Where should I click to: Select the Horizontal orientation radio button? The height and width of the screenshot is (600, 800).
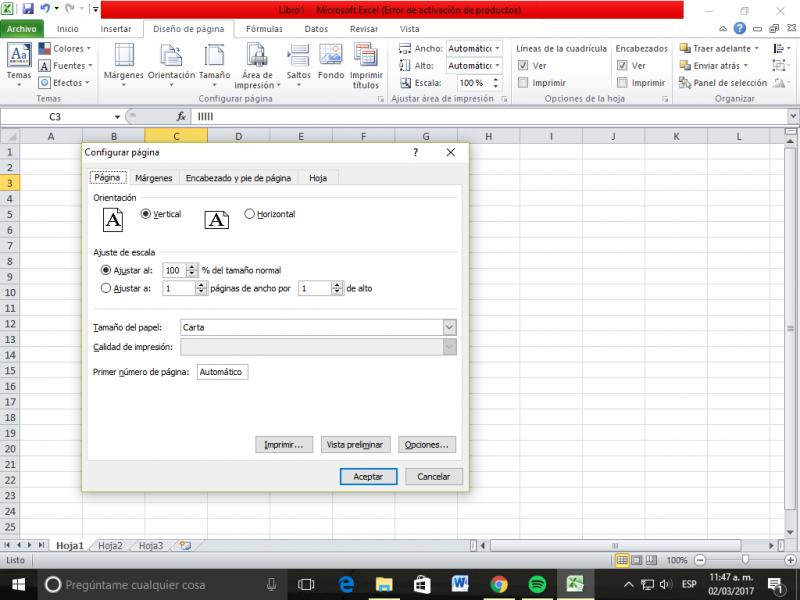(250, 214)
